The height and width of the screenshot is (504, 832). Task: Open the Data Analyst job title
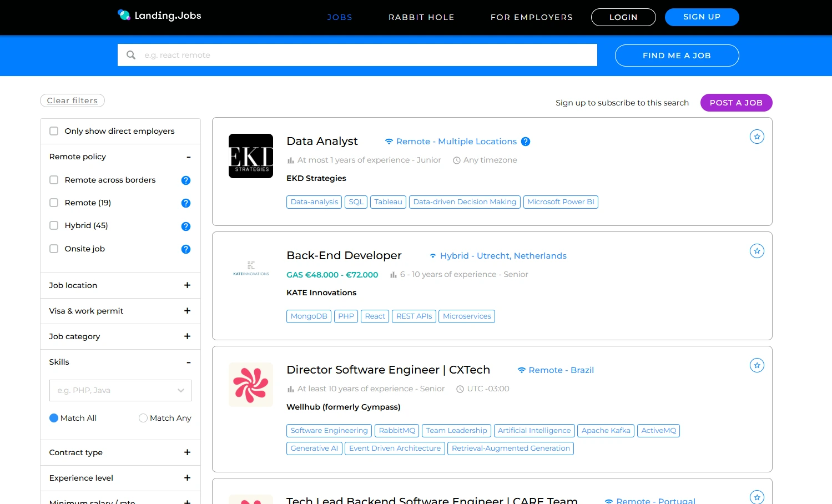click(322, 141)
